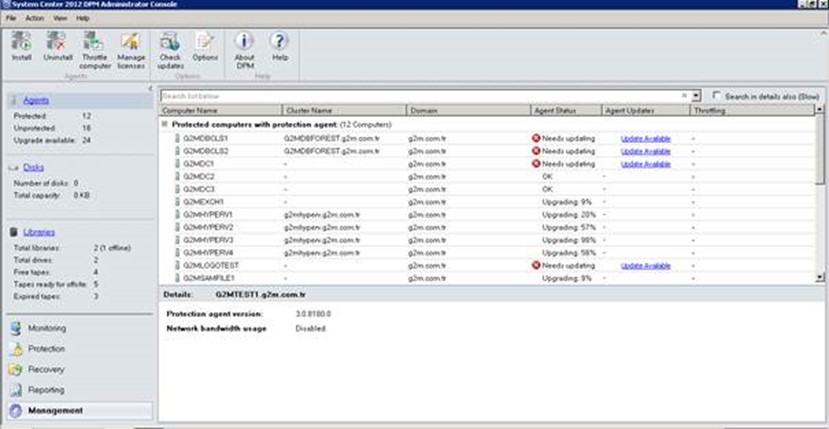Open Throttle computer tool

tap(95, 41)
